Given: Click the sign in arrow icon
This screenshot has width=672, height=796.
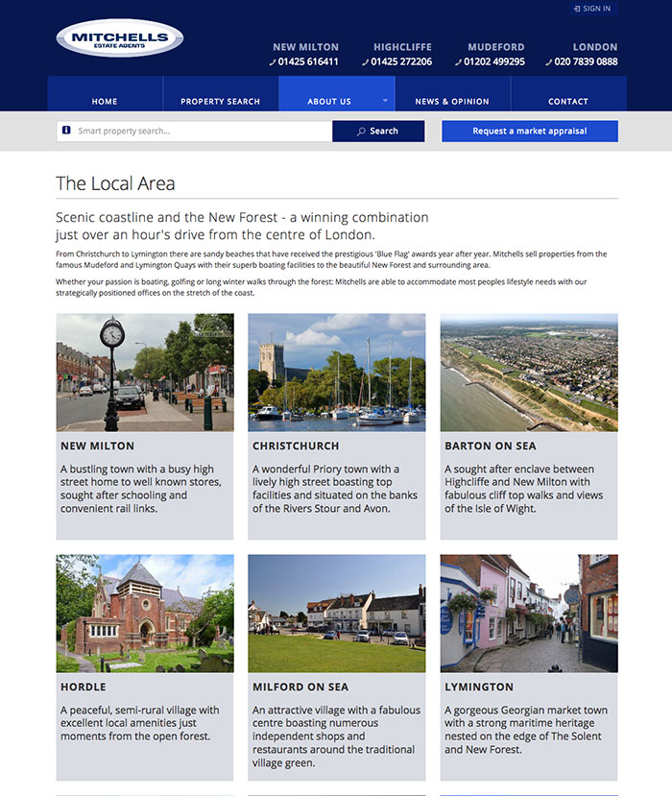Looking at the screenshot, I should (577, 9).
